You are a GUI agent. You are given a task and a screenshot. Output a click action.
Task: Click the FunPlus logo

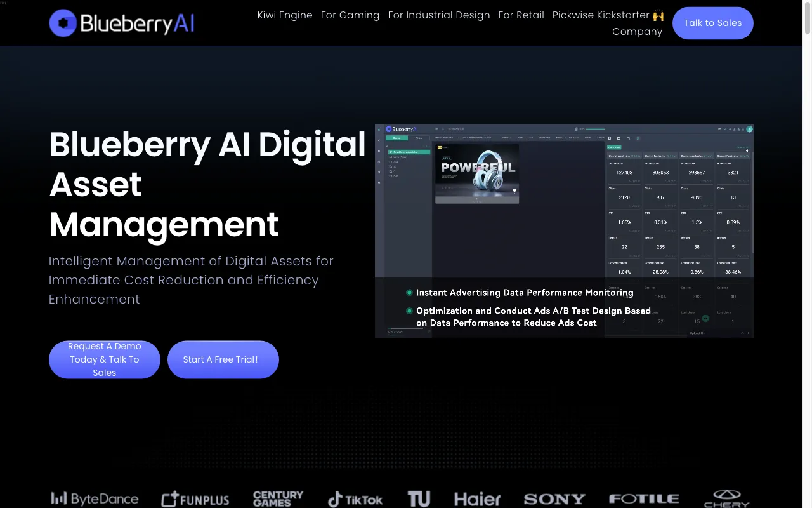[x=195, y=500]
